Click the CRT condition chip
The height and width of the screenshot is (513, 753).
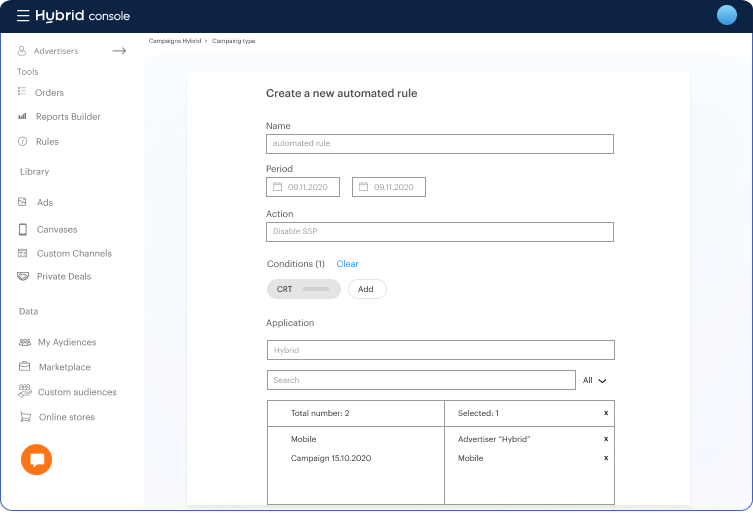(304, 289)
